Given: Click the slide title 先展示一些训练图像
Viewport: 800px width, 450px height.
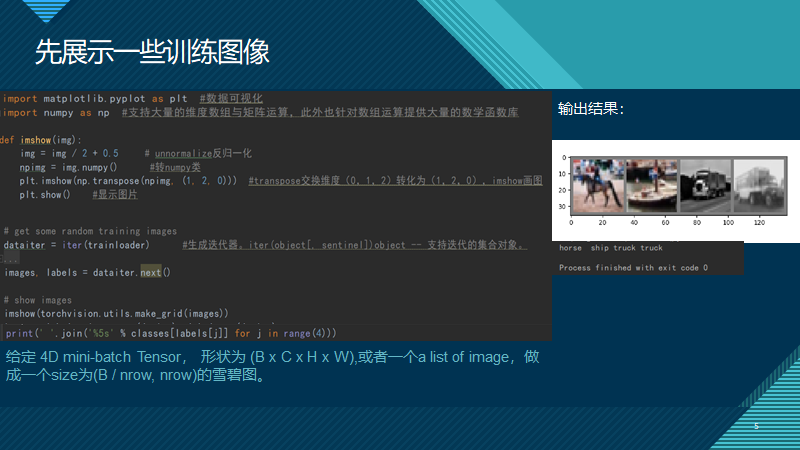Looking at the screenshot, I should coord(152,52).
